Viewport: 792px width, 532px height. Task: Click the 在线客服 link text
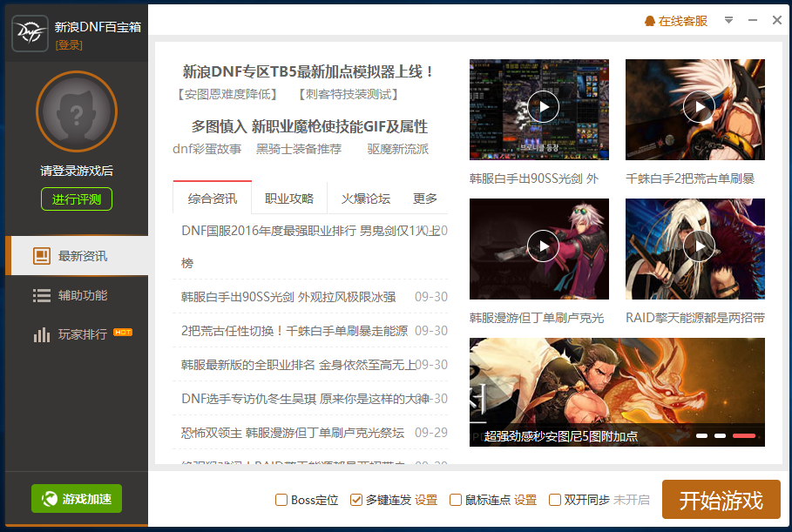pyautogui.click(x=683, y=21)
